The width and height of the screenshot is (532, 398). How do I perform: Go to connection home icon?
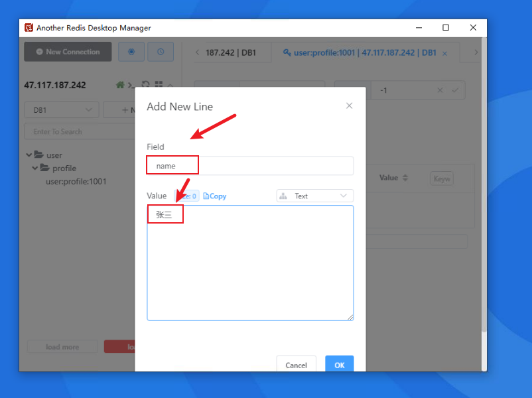(x=120, y=84)
